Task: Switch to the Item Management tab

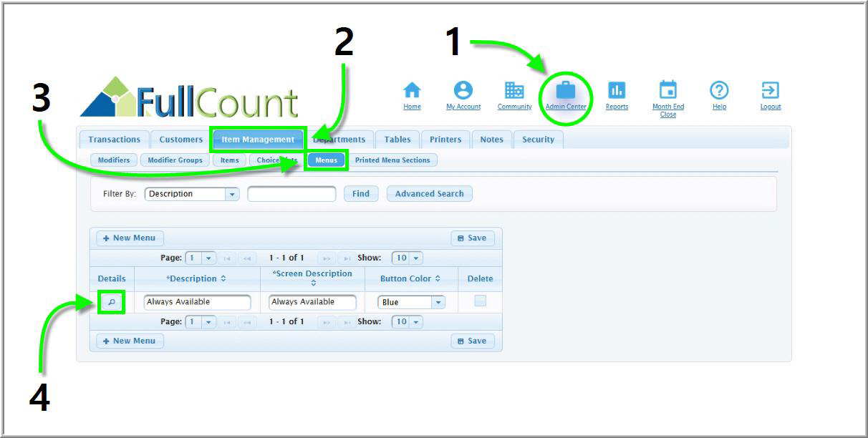Action: pos(258,140)
